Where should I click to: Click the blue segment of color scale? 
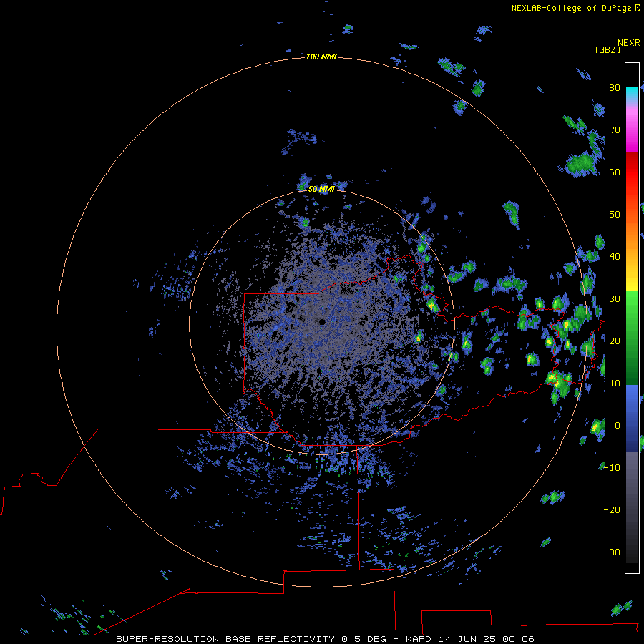coord(632,418)
